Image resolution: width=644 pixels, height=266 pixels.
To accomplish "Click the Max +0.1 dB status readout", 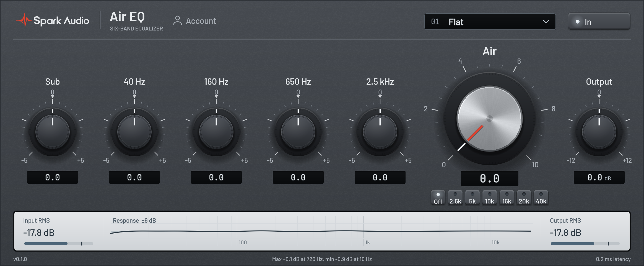I will [322, 259].
